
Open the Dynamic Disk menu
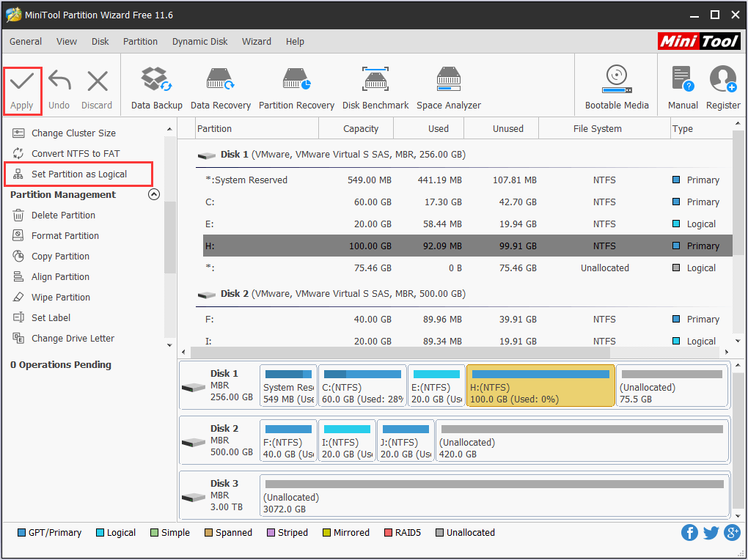200,42
